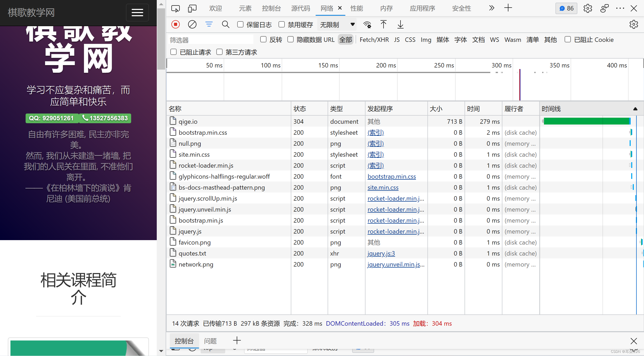Image resolution: width=644 pixels, height=356 pixels.
Task: Select the 全部 filter
Action: [x=346, y=40]
